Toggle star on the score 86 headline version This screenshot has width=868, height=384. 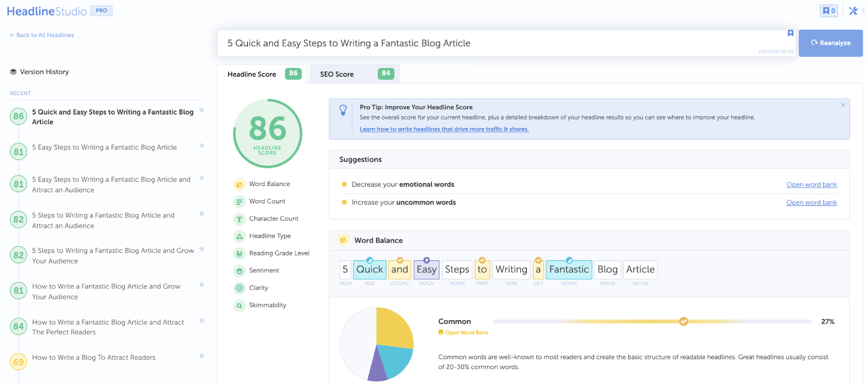click(202, 110)
